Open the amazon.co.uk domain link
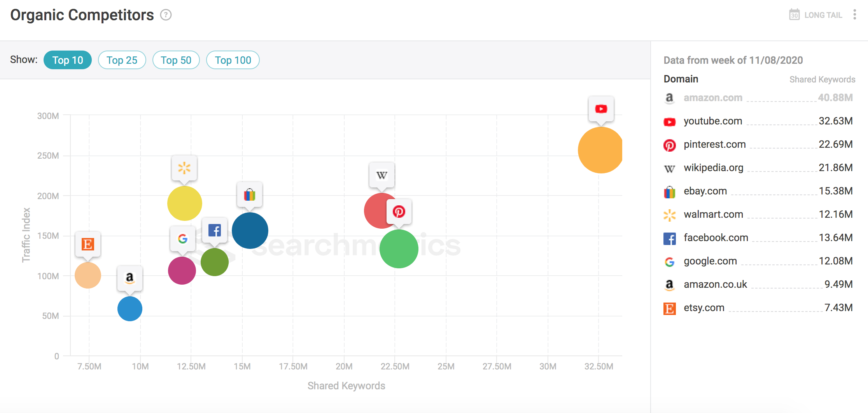The width and height of the screenshot is (868, 413). [x=715, y=284]
